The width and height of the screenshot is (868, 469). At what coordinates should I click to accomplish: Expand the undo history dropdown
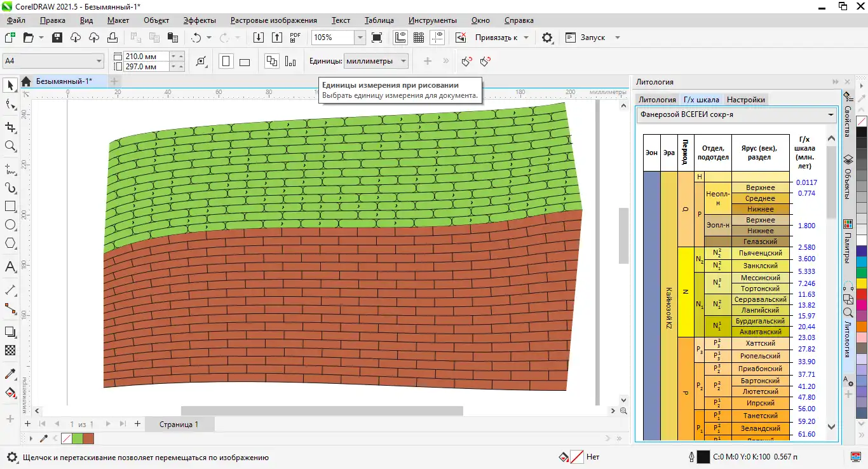click(x=208, y=37)
